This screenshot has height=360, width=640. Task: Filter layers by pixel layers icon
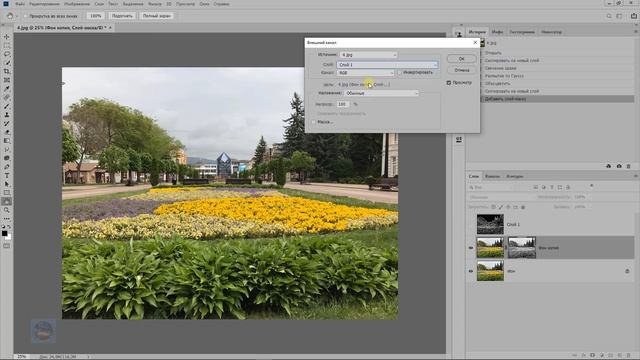tap(536, 187)
